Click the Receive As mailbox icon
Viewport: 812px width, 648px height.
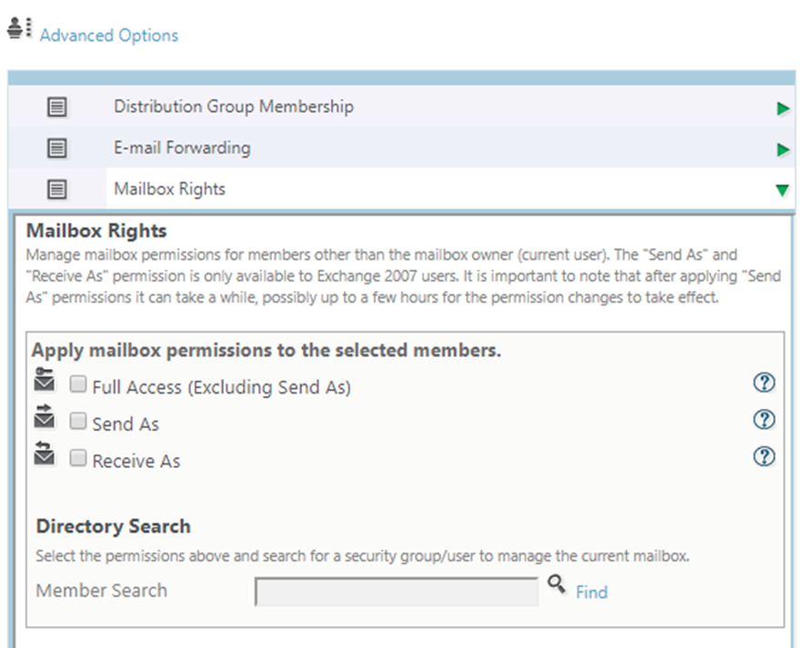coord(45,454)
